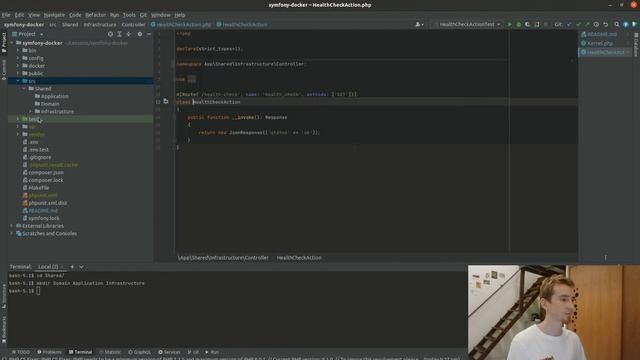Image resolution: width=640 pixels, height=360 pixels.
Task: Expand the bin folder
Action: 18,51
